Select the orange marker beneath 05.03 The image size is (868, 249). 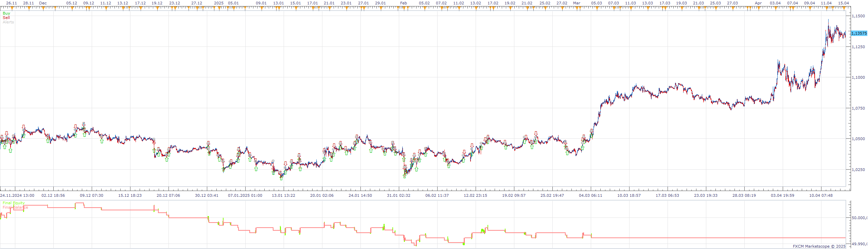597,8
